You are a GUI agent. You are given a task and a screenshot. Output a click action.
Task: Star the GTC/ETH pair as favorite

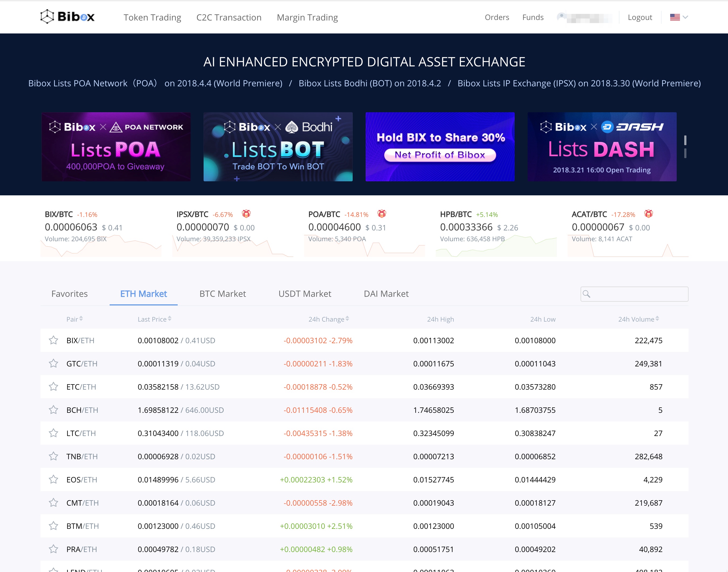(x=53, y=363)
